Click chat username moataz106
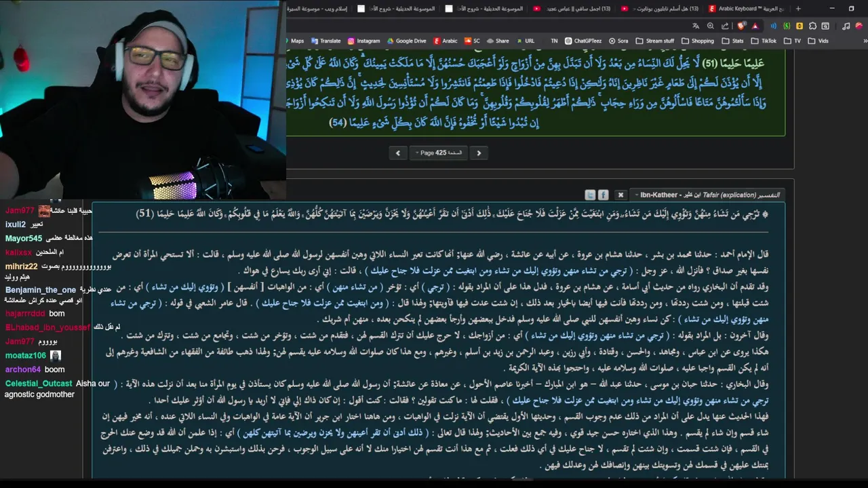Screen dimensions: 868x488 tap(25, 356)
